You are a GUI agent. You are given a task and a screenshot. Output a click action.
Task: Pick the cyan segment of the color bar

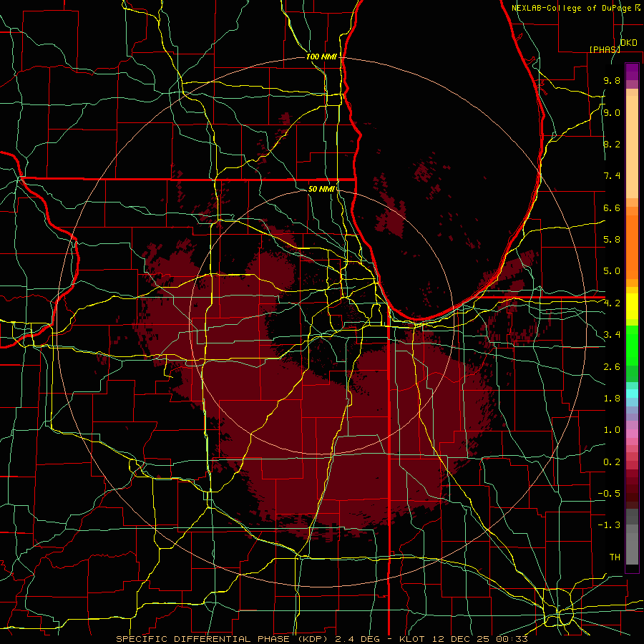pyautogui.click(x=632, y=394)
